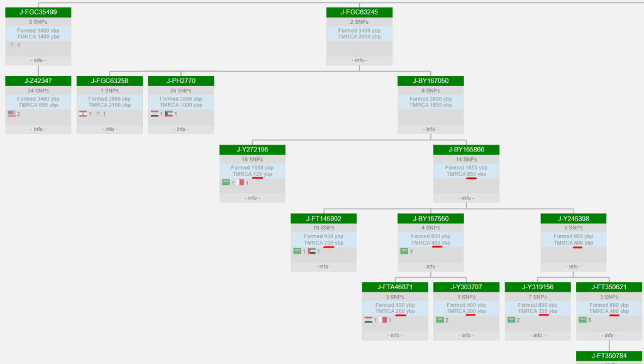Select the J-FT350784 node at bottom
Viewport: 644px width, 364px height.
coord(609,356)
